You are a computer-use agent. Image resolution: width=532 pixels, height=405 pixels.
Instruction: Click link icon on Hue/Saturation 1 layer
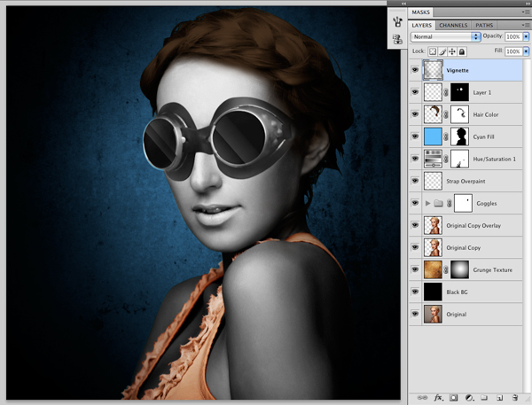pos(446,159)
